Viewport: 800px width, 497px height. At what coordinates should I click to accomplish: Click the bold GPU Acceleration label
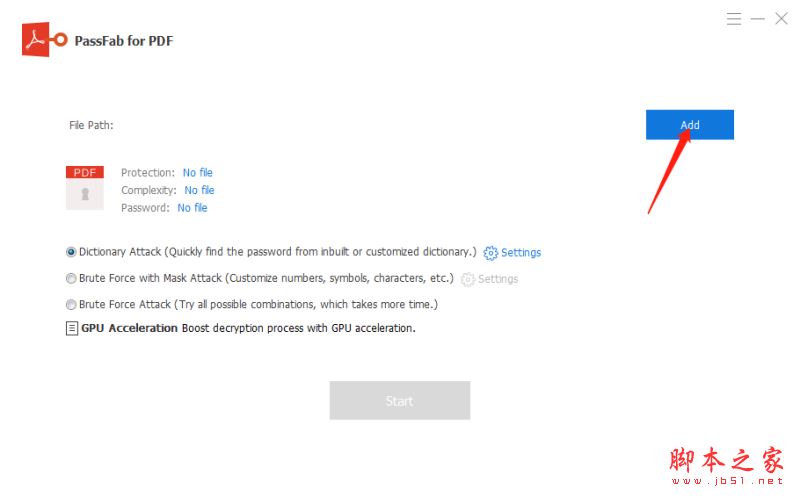(x=129, y=328)
